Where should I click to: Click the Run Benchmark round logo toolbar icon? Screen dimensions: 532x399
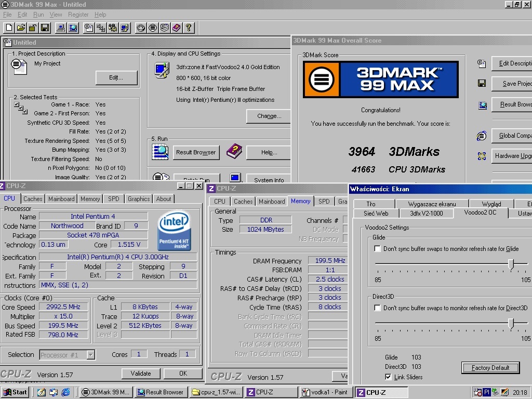pos(153,28)
